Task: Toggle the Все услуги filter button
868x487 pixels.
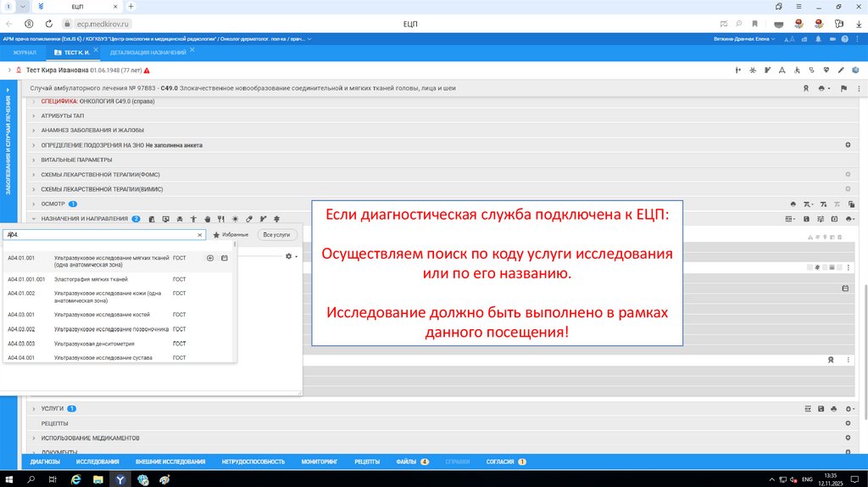Action: [276, 234]
